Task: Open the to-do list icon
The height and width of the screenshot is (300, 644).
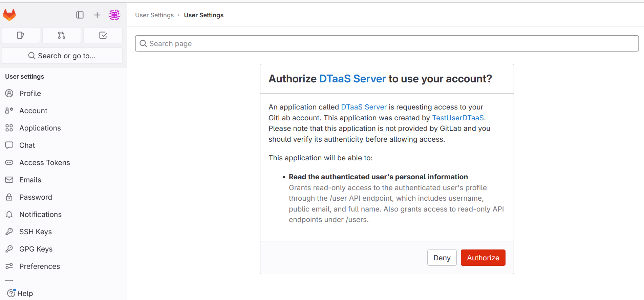Action: tap(103, 35)
